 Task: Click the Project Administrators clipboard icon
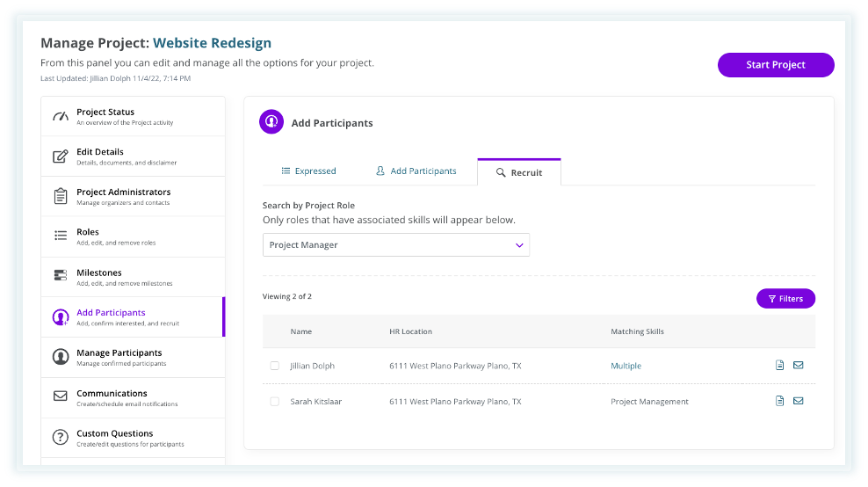point(61,197)
